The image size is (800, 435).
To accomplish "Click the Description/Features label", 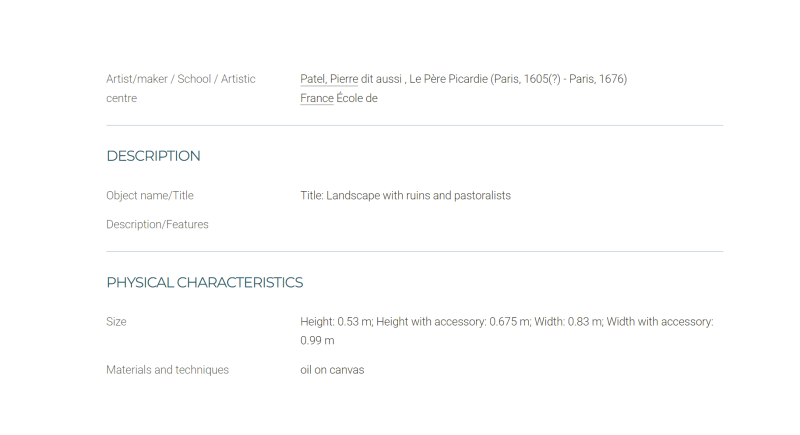I will (157, 225).
